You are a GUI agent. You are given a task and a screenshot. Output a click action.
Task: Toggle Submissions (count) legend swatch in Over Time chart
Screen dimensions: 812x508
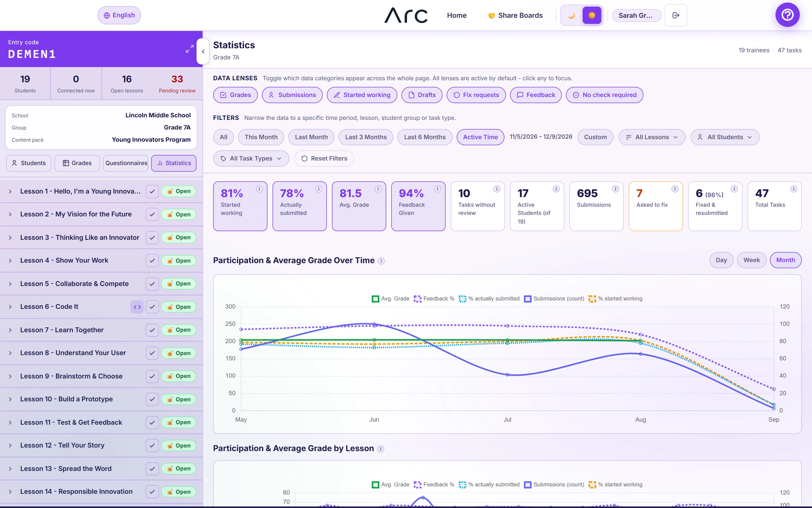click(528, 299)
